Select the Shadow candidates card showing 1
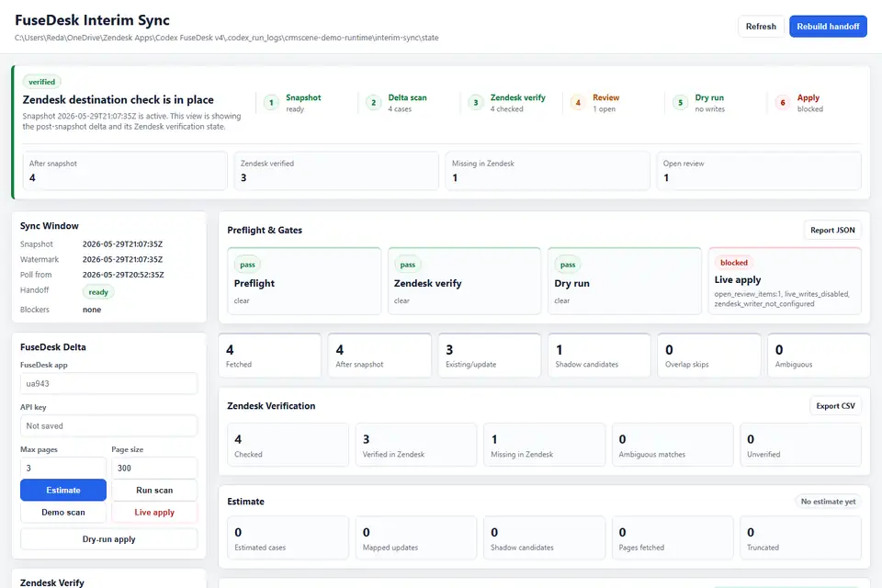Viewport: 882px width, 588px height. click(x=599, y=356)
